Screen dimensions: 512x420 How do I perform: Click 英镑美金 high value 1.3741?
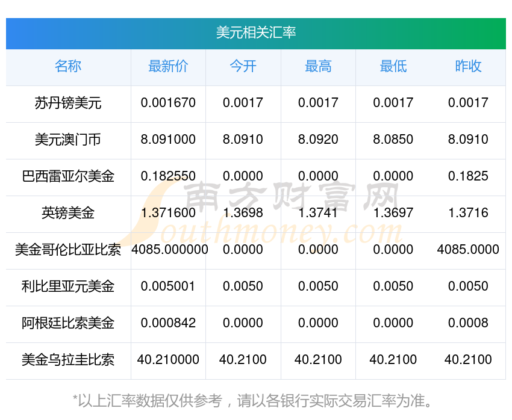point(318,213)
